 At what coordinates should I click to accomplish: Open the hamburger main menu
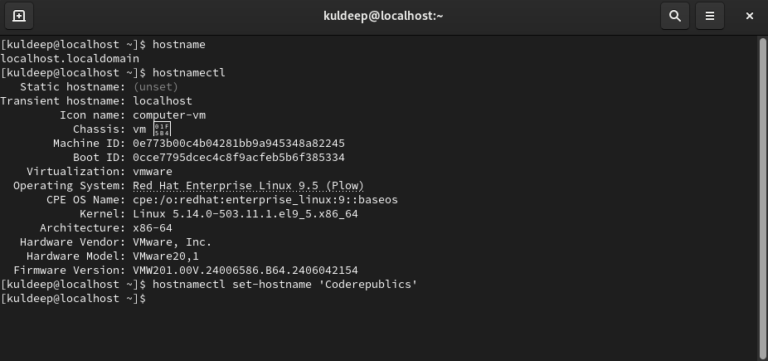(710, 16)
